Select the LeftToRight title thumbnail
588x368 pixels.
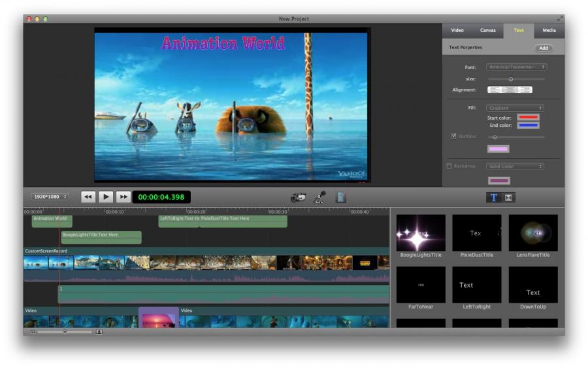pos(477,285)
